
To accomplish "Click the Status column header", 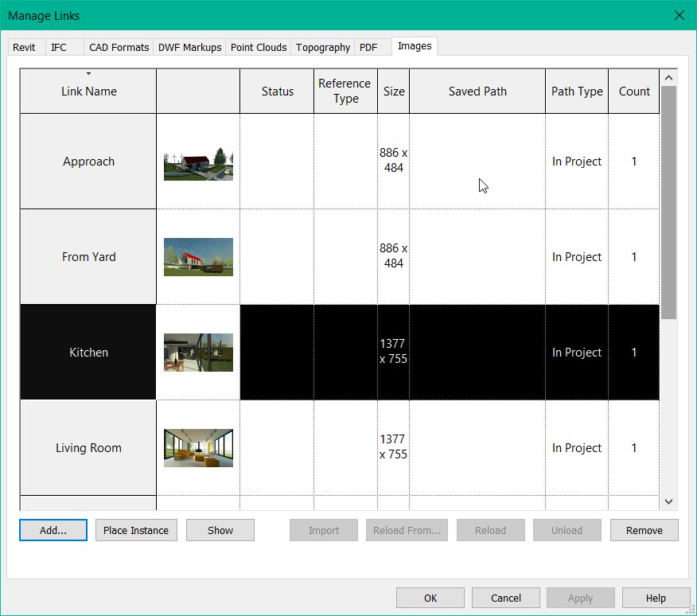I will tap(277, 92).
